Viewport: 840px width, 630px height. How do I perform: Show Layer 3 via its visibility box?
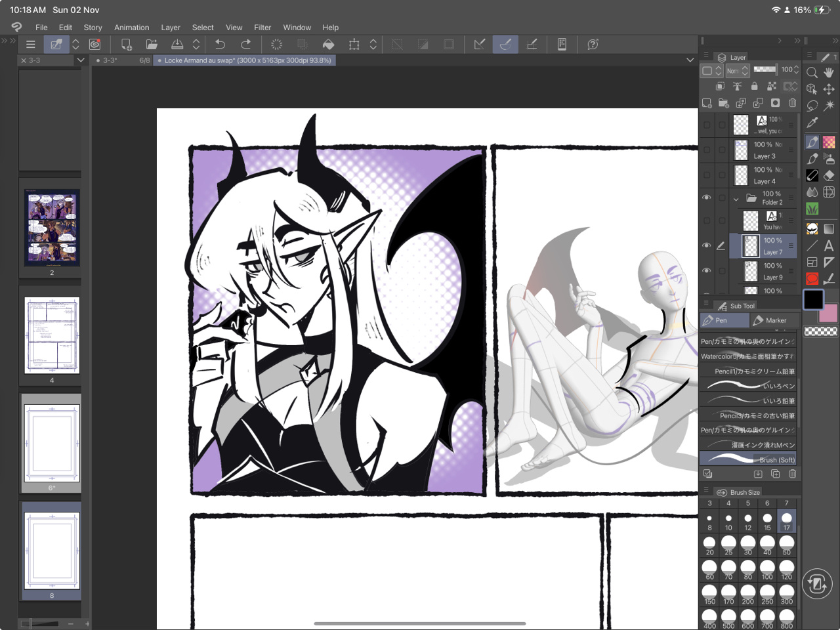pyautogui.click(x=707, y=150)
